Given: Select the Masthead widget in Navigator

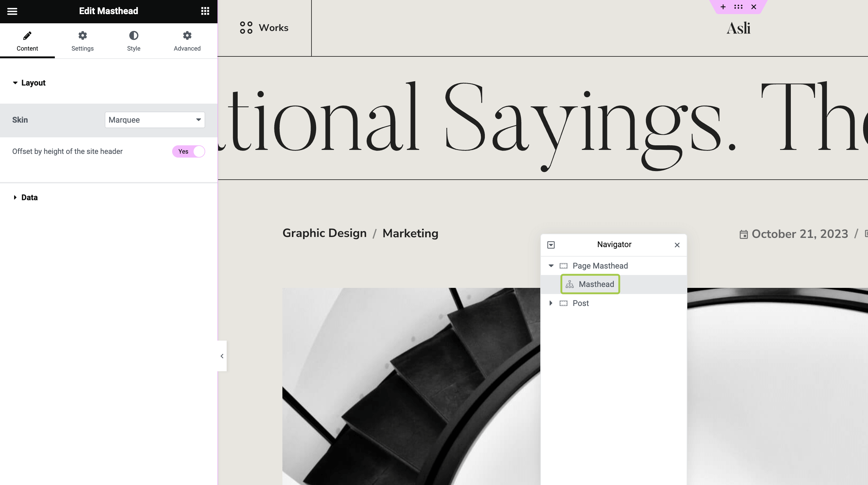Looking at the screenshot, I should [x=596, y=284].
